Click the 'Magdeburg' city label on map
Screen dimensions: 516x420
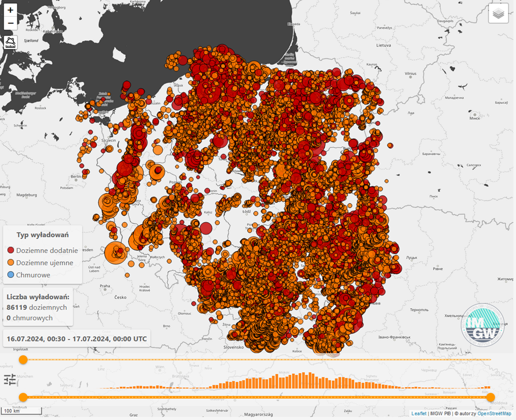[27, 195]
